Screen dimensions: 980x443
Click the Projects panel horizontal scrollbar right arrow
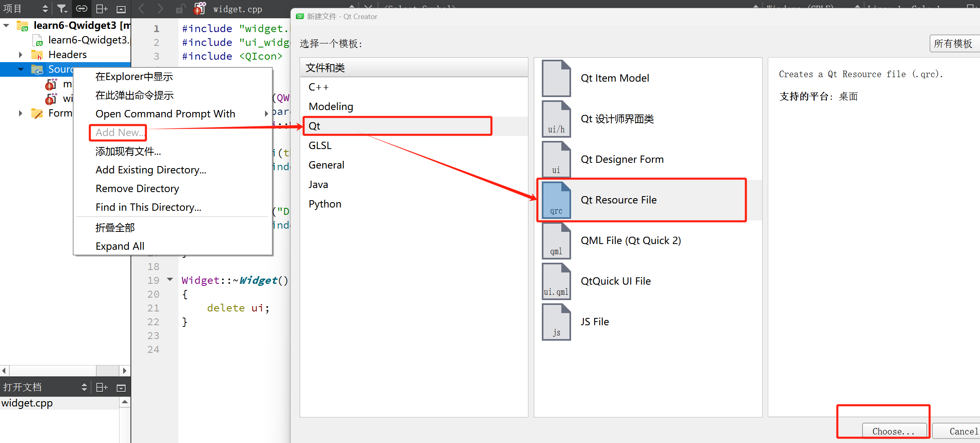point(125,371)
